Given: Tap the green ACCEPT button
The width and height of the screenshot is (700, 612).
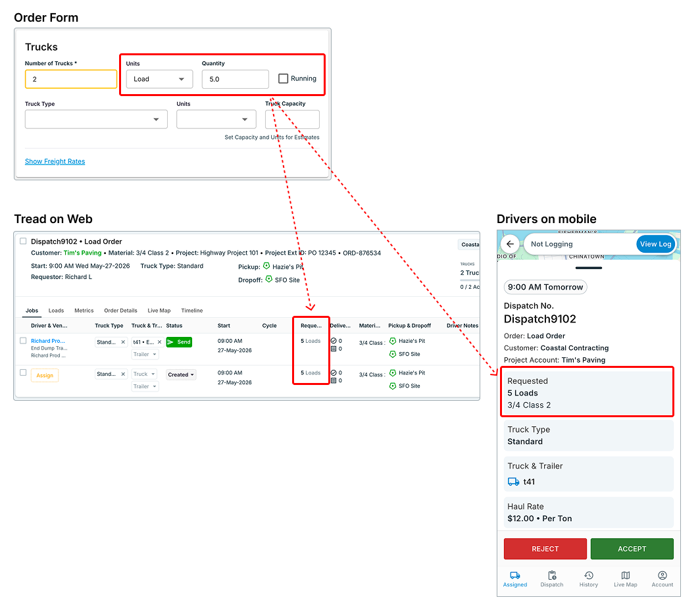Looking at the screenshot, I should click(632, 549).
